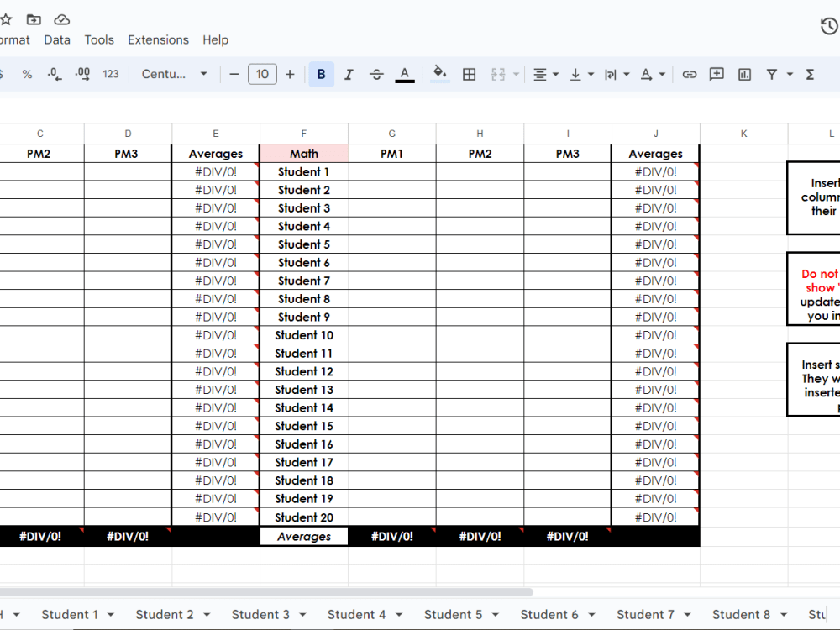
Task: Apply italic formatting
Action: [349, 74]
